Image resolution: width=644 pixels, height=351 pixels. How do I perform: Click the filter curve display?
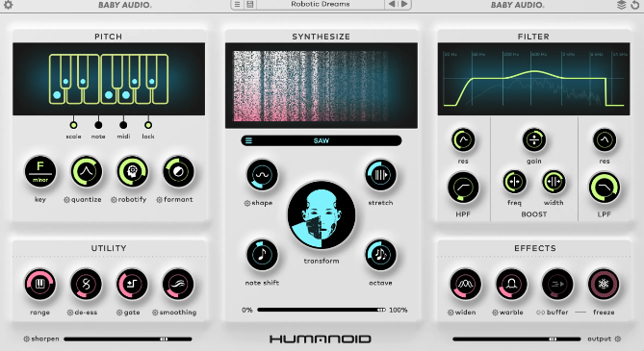click(533, 79)
